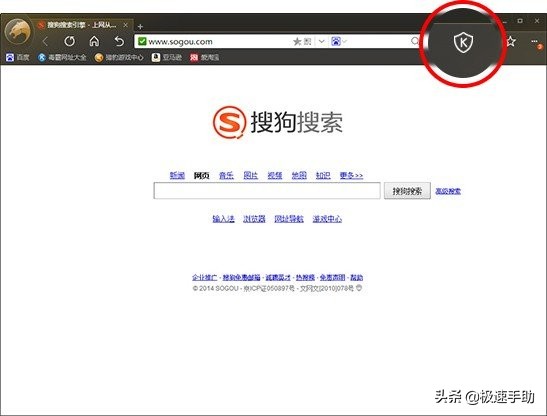Viewport: 547px width, 416px height.
Task: Open the 热搜榜 footer link
Action: [305, 277]
